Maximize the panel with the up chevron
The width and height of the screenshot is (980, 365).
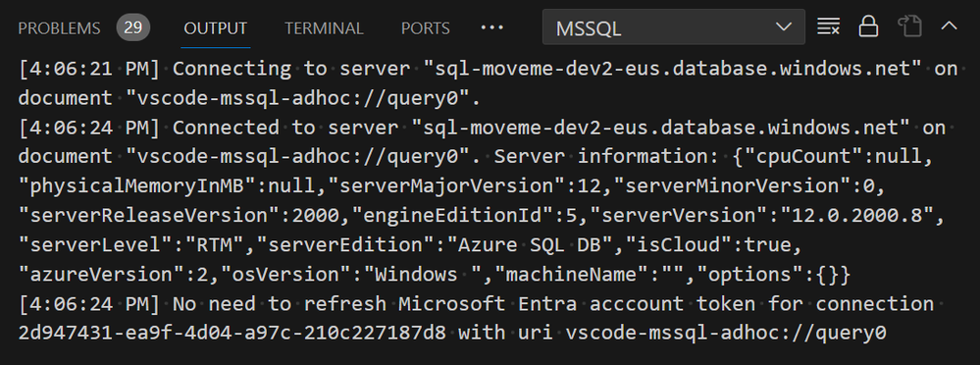coord(949,26)
